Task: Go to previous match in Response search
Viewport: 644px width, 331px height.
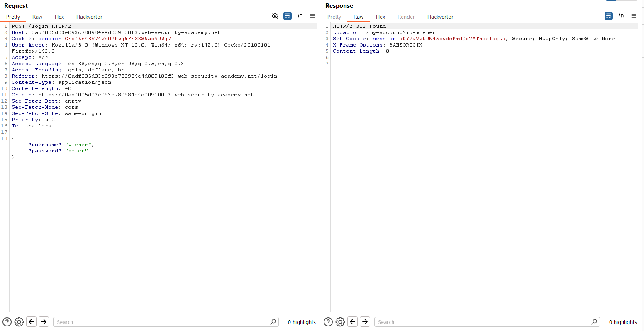Action: [x=353, y=322]
